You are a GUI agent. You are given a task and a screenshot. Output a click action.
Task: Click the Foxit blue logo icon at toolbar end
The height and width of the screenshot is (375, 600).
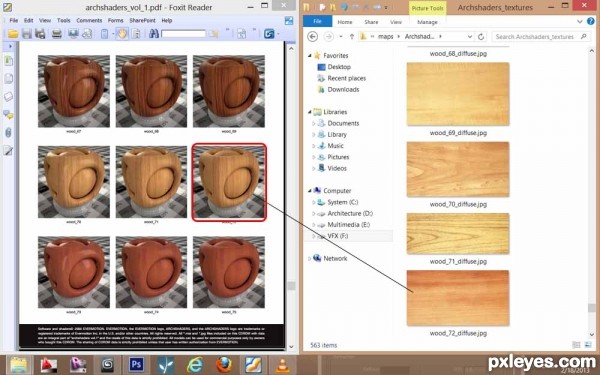click(x=269, y=34)
